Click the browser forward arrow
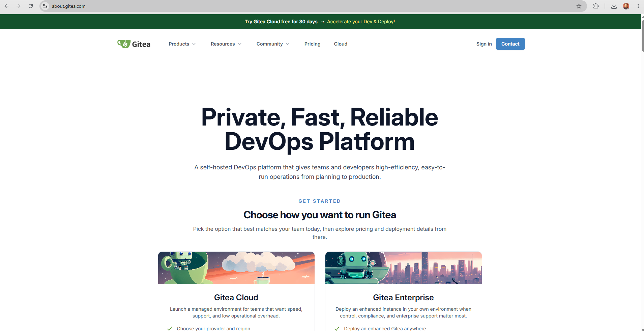Viewport: 644px width, 331px height. pyautogui.click(x=19, y=6)
